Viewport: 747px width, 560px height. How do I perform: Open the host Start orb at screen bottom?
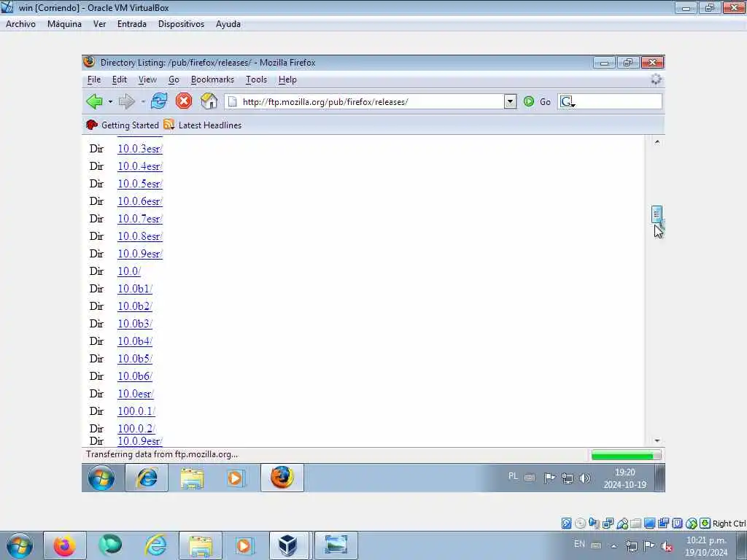[x=20, y=545]
